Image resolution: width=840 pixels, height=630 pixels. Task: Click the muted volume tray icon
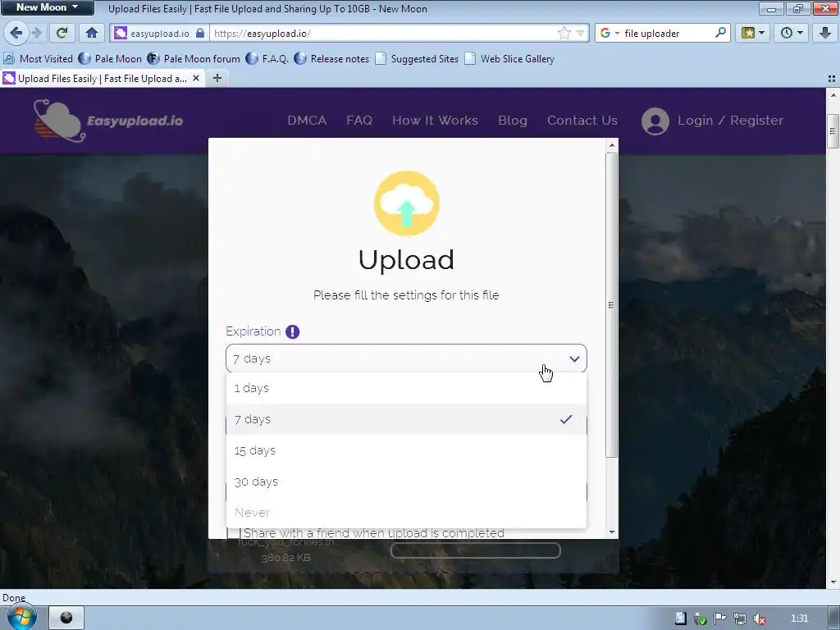(x=759, y=619)
